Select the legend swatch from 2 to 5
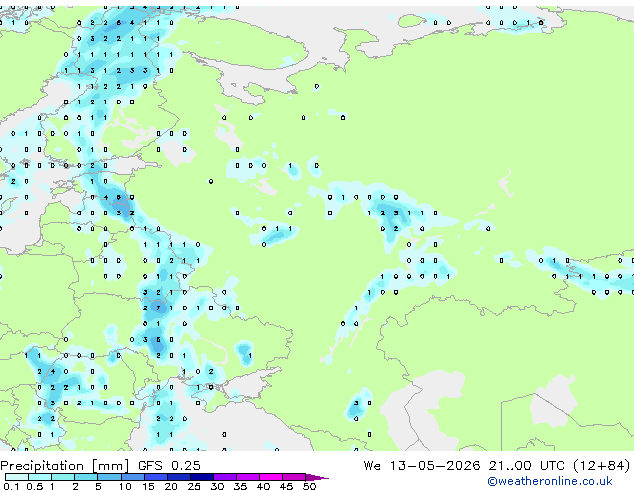 point(86,477)
